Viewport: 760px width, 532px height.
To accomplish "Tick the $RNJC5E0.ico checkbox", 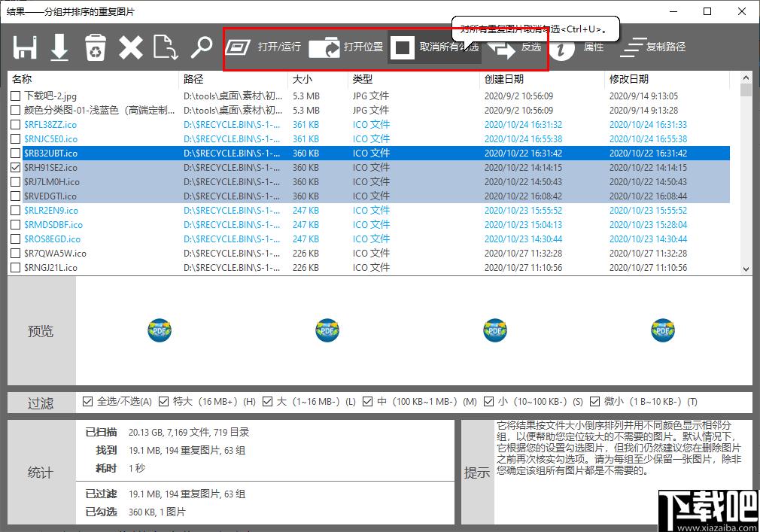I will pyautogui.click(x=16, y=138).
